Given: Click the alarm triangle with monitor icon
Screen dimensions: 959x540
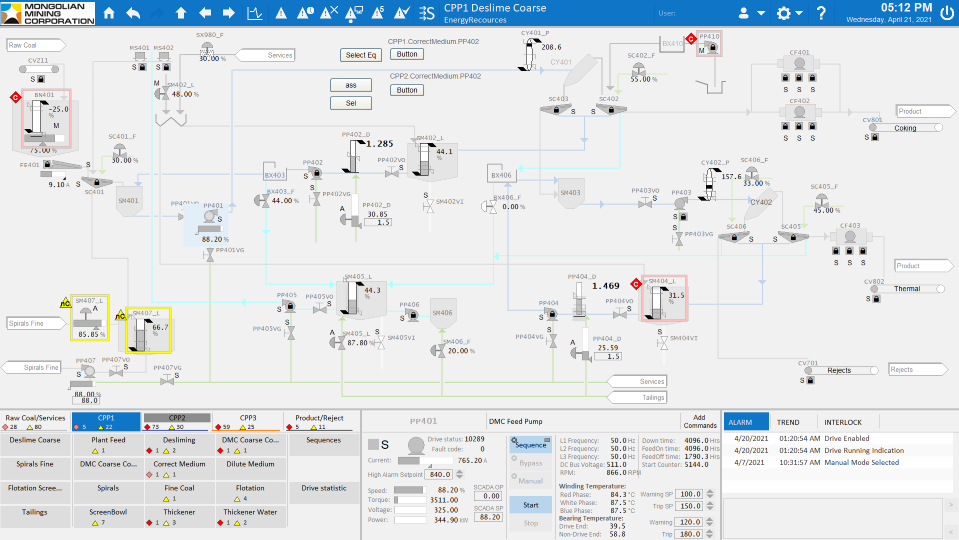Looking at the screenshot, I should pyautogui.click(x=354, y=13).
